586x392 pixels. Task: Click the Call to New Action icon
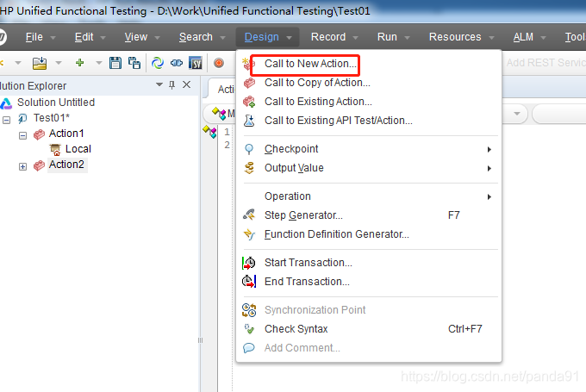247,64
